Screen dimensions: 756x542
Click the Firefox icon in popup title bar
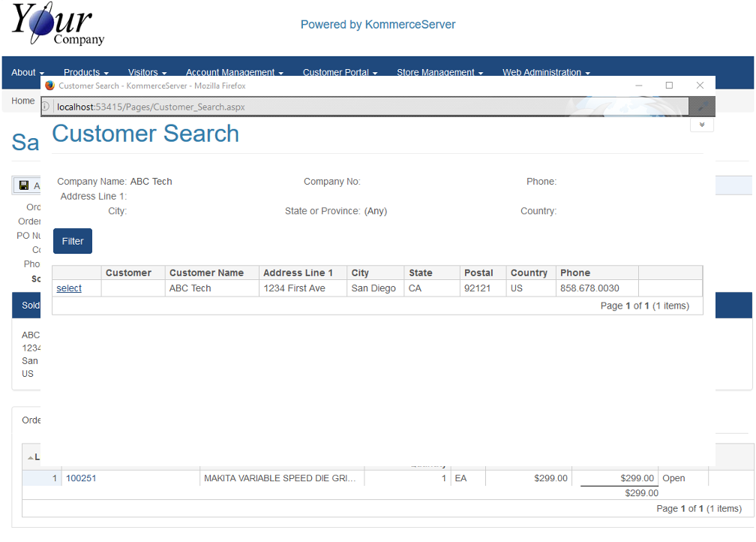tap(50, 86)
